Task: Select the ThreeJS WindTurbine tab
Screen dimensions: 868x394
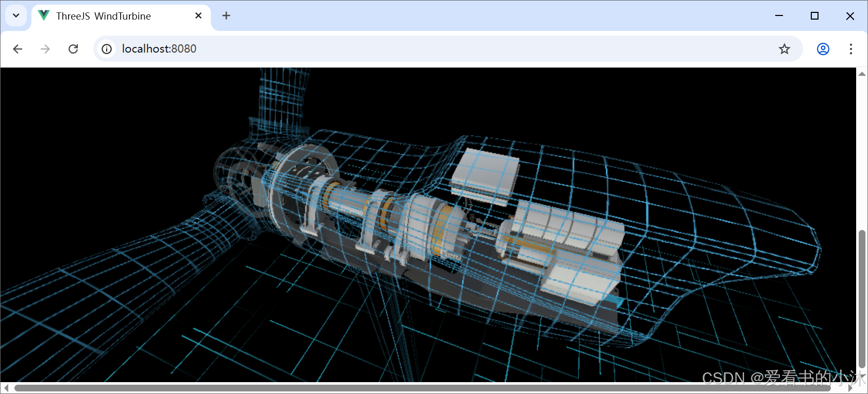Action: click(121, 16)
